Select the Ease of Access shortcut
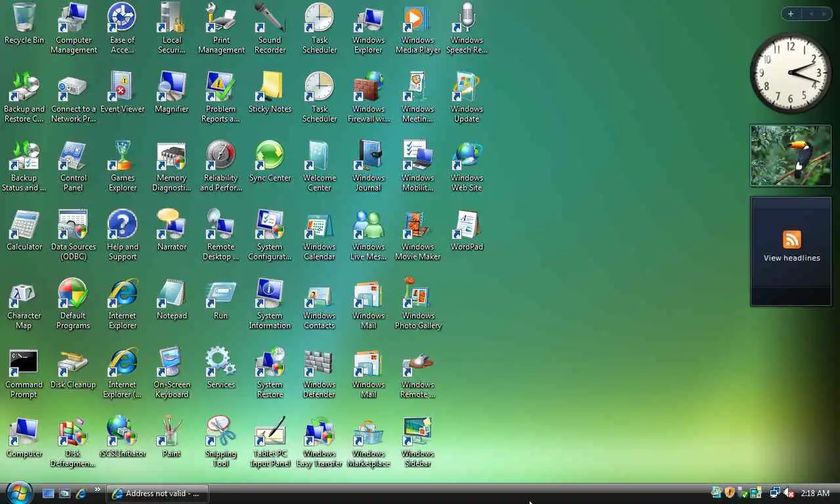840x504 pixels. pos(122,28)
